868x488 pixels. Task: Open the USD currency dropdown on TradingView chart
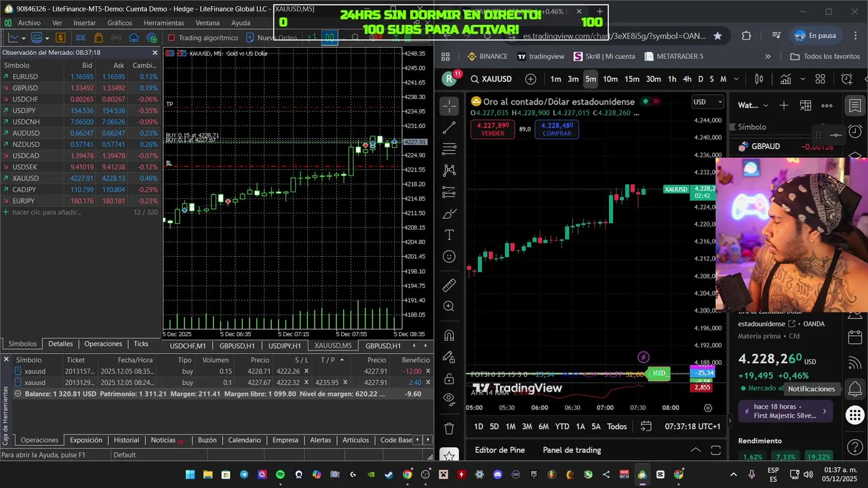[708, 102]
